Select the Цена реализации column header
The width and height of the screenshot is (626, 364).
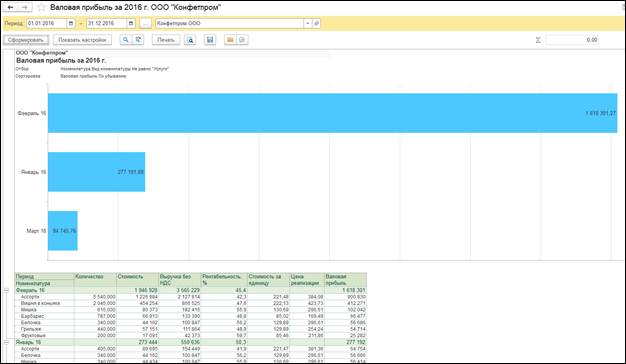307,280
